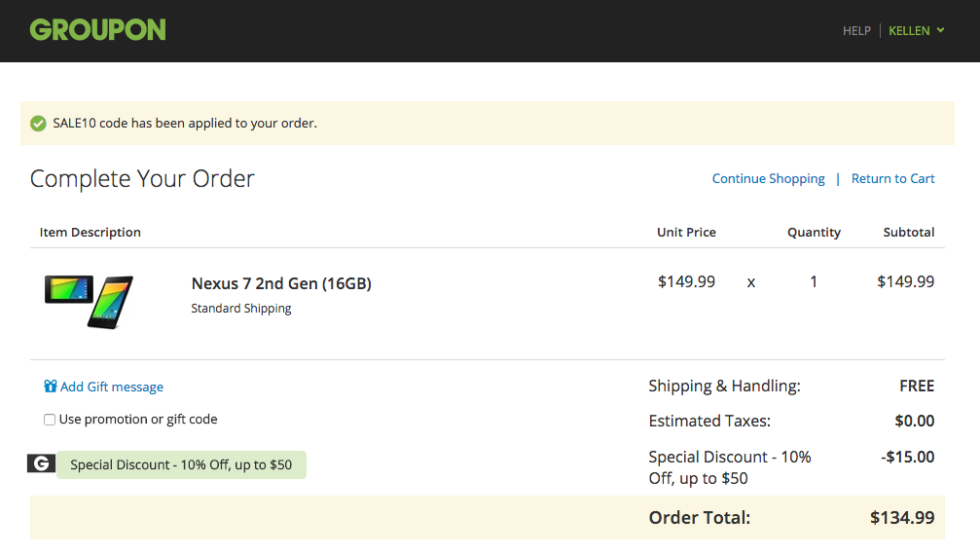The width and height of the screenshot is (980, 554).
Task: Click the green checkmark success icon
Action: coord(38,123)
